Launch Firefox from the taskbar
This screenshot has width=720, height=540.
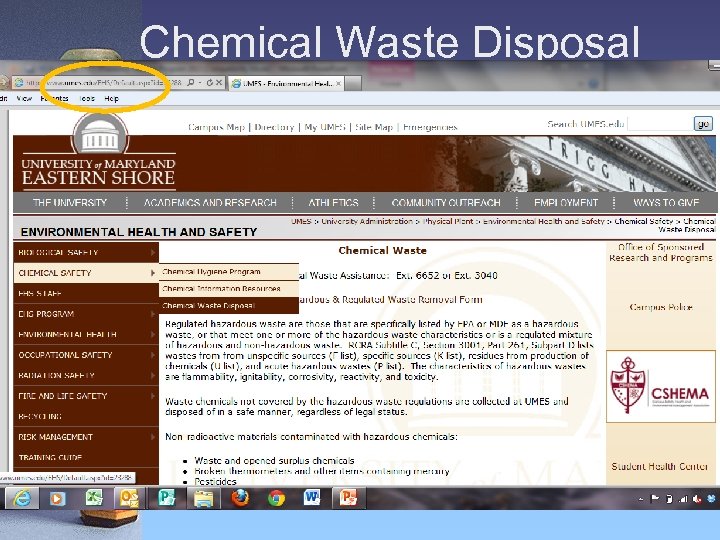240,498
